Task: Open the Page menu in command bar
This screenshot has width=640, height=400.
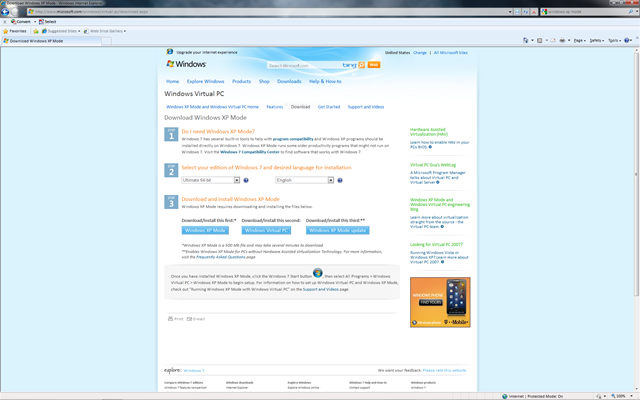Action: click(x=579, y=40)
